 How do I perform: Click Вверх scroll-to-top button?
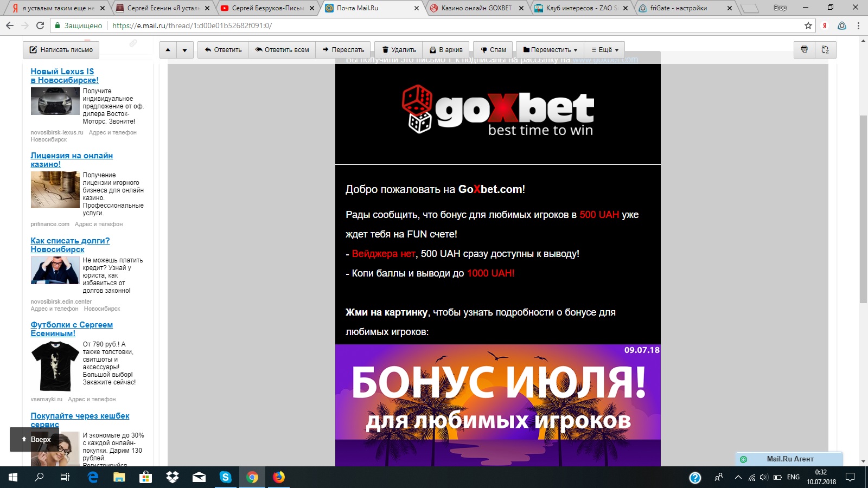(x=36, y=439)
